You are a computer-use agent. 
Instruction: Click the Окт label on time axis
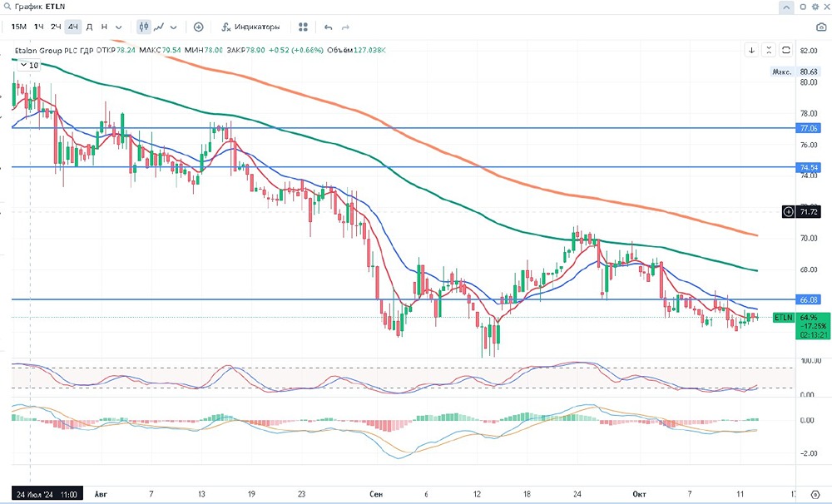point(639,495)
